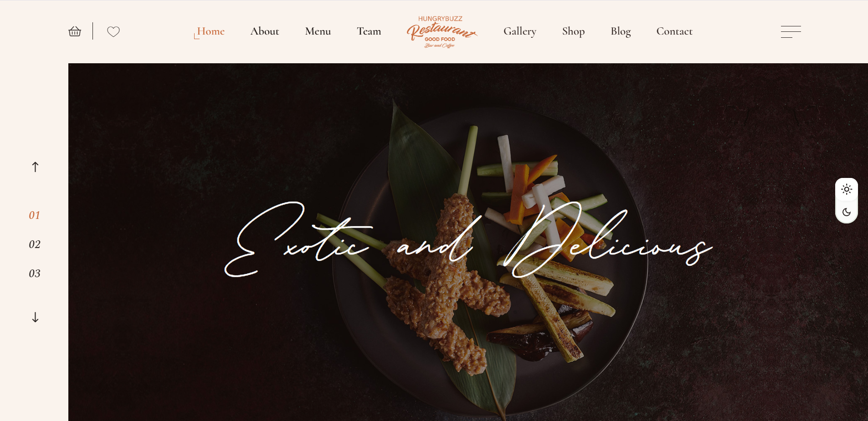Open the Menu navigation item
Viewport: 868px width, 421px height.
coord(318,31)
